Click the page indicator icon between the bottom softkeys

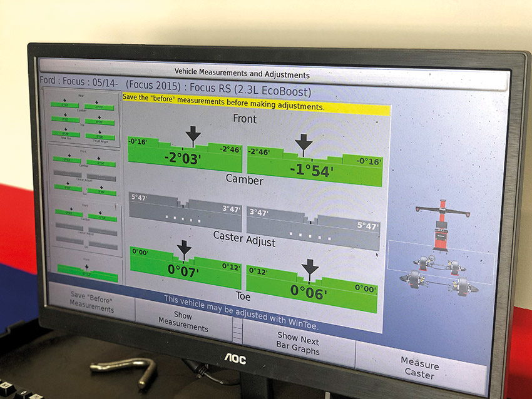pos(238,330)
